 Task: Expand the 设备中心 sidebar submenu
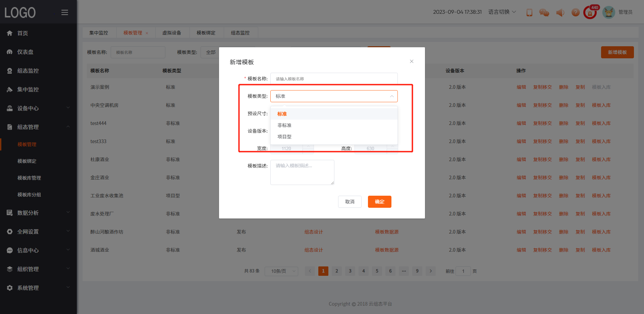pyautogui.click(x=68, y=108)
